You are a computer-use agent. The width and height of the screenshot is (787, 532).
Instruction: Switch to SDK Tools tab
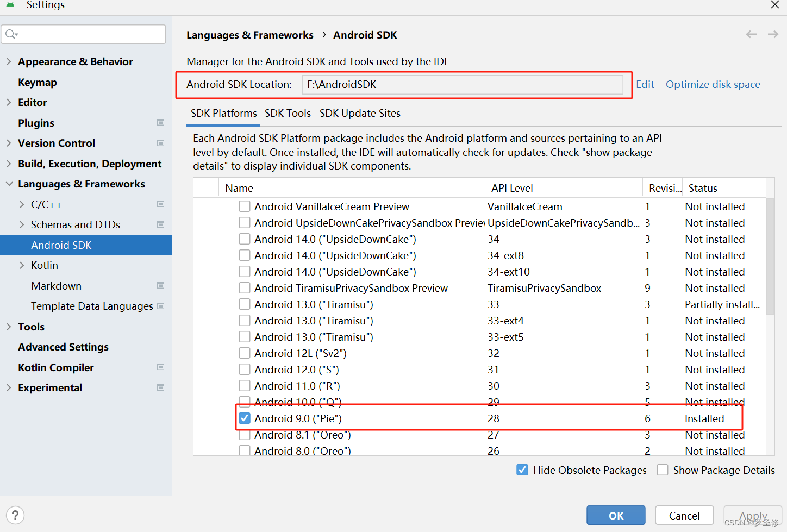point(288,113)
